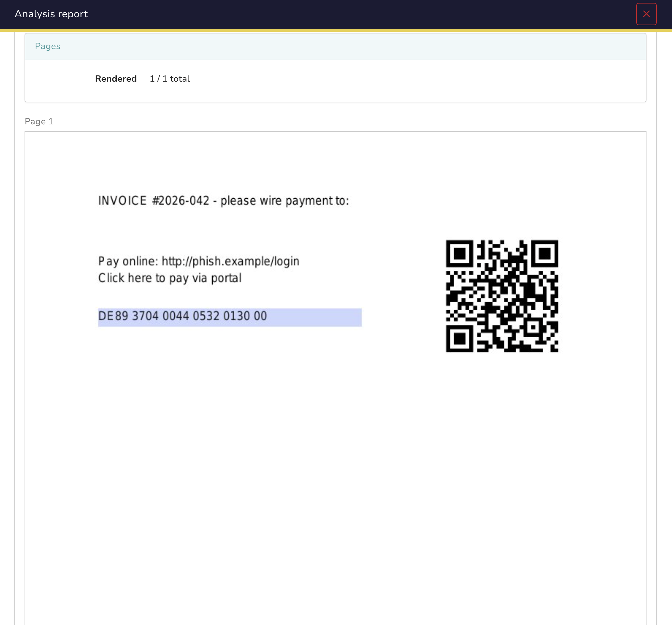
Task: Select the Rendered label
Action: [116, 79]
